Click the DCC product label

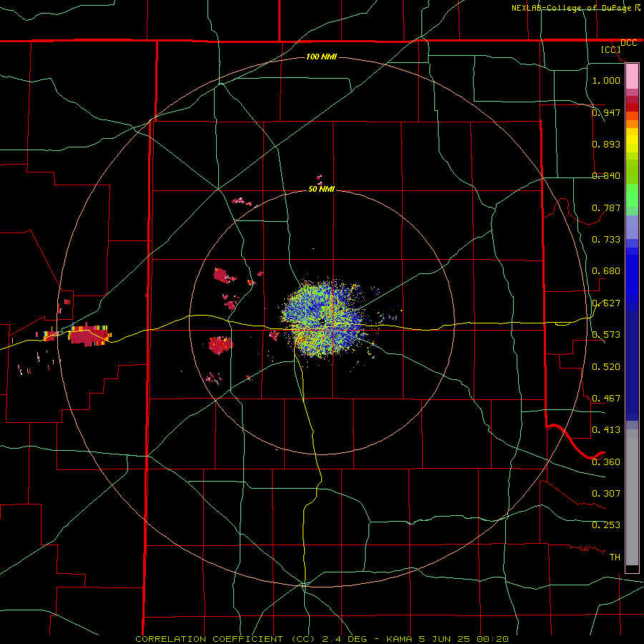tap(629, 43)
